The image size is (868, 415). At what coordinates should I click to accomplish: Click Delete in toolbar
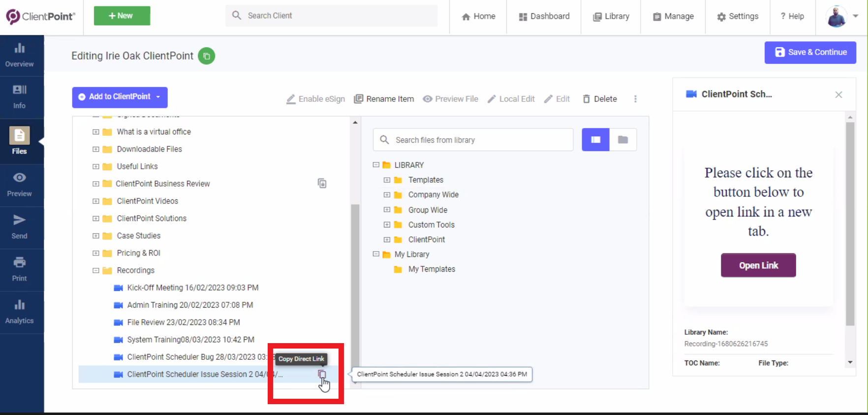coord(600,99)
